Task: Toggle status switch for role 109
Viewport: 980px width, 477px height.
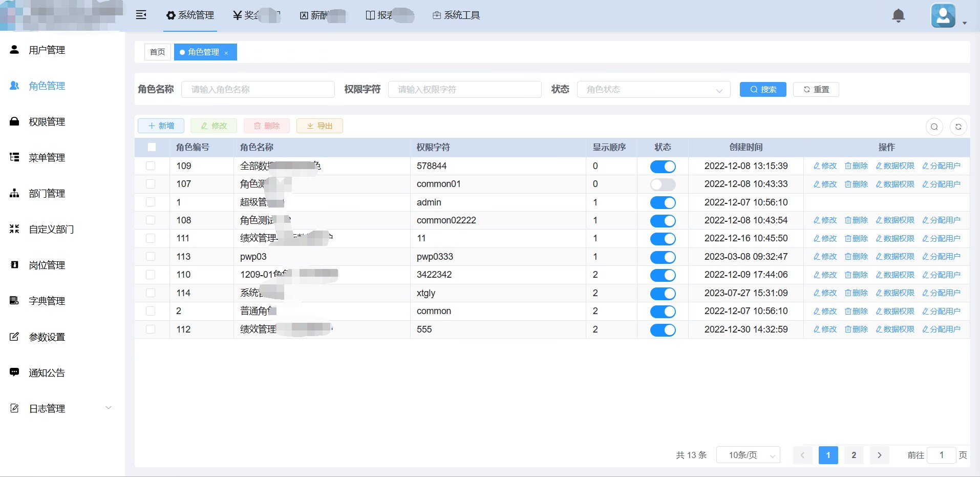Action: (x=663, y=167)
